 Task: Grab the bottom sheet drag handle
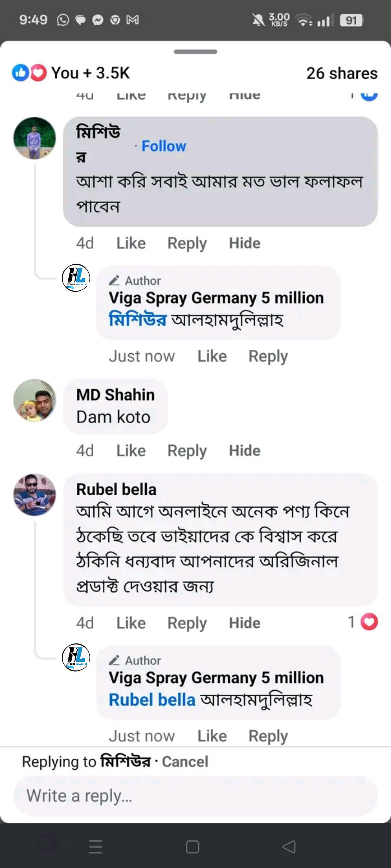pyautogui.click(x=195, y=52)
